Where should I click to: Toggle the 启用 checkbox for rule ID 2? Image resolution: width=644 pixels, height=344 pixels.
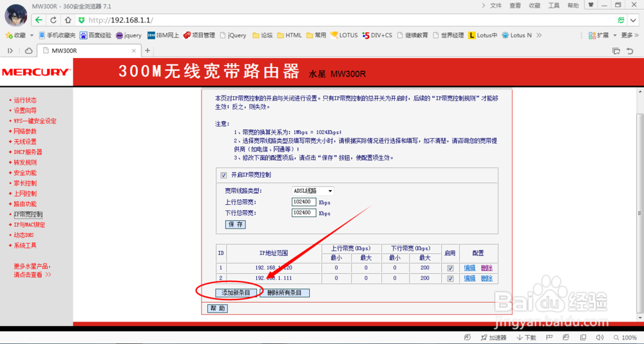tap(451, 279)
